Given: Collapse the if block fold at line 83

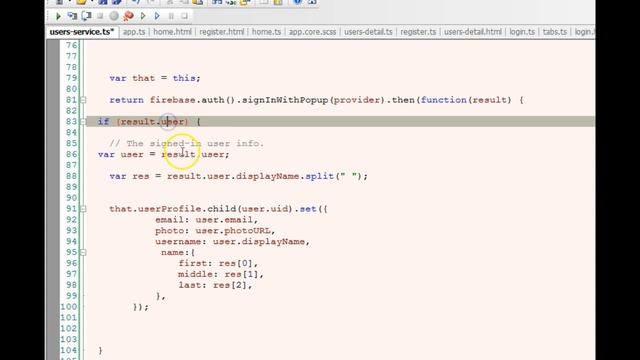Looking at the screenshot, I should point(83,122).
